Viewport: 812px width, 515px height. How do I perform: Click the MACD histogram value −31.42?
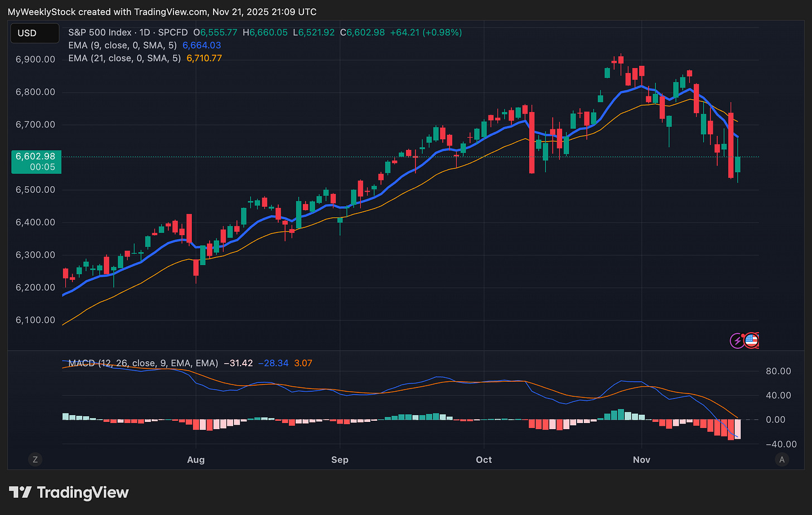click(x=238, y=363)
